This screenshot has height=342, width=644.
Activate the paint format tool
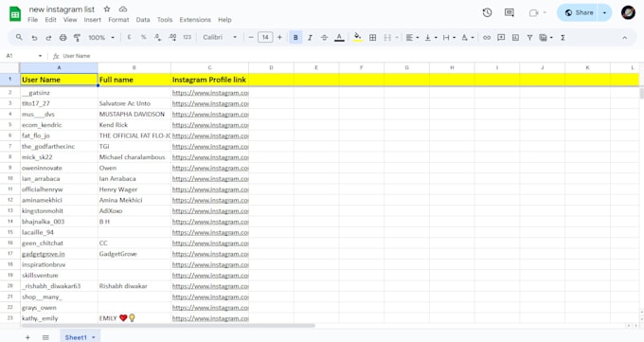tap(77, 37)
